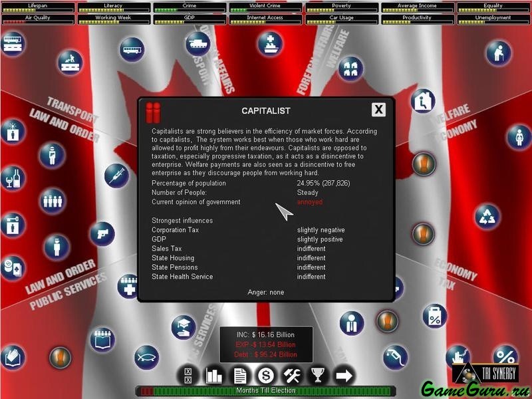
Task: Open the crossed tools options button
Action: (292, 376)
